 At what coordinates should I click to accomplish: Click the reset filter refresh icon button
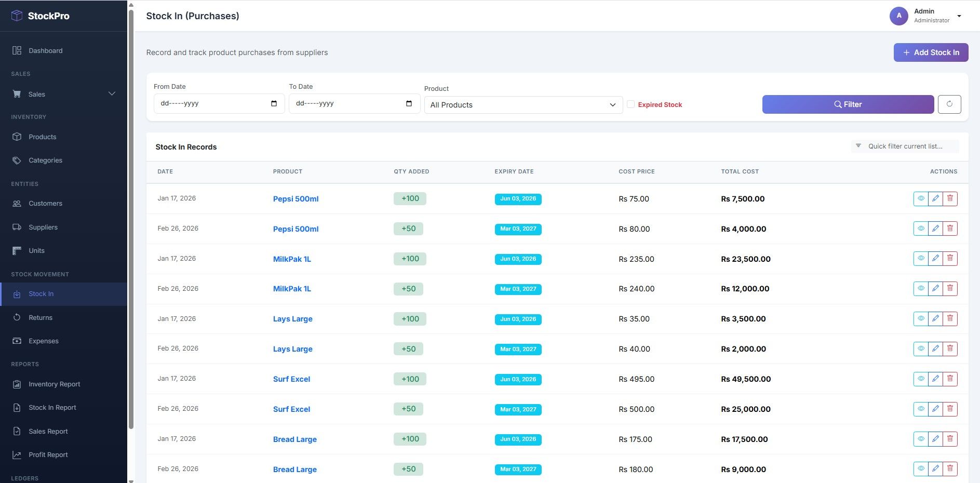click(949, 104)
